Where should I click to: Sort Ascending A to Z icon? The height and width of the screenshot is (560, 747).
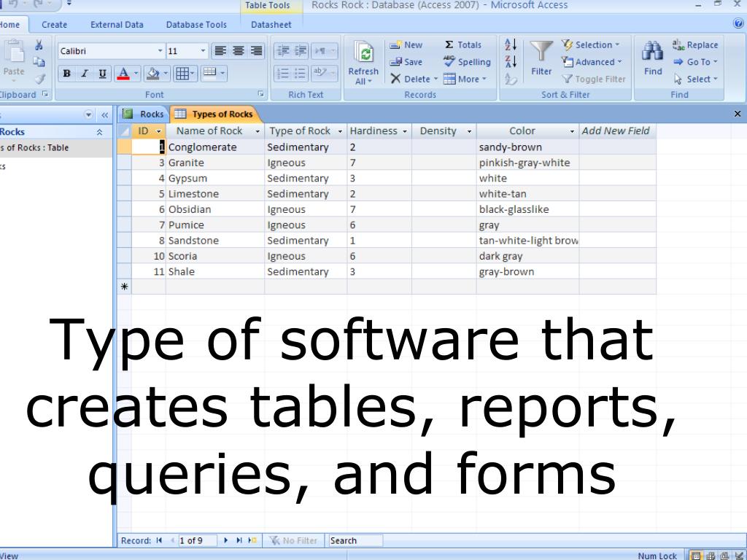tap(511, 44)
